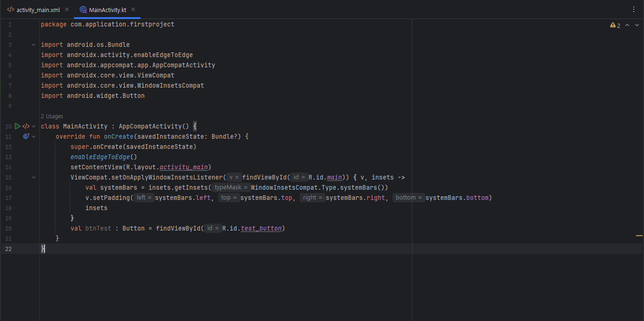Click the package com.application.firstproject line

click(x=108, y=24)
